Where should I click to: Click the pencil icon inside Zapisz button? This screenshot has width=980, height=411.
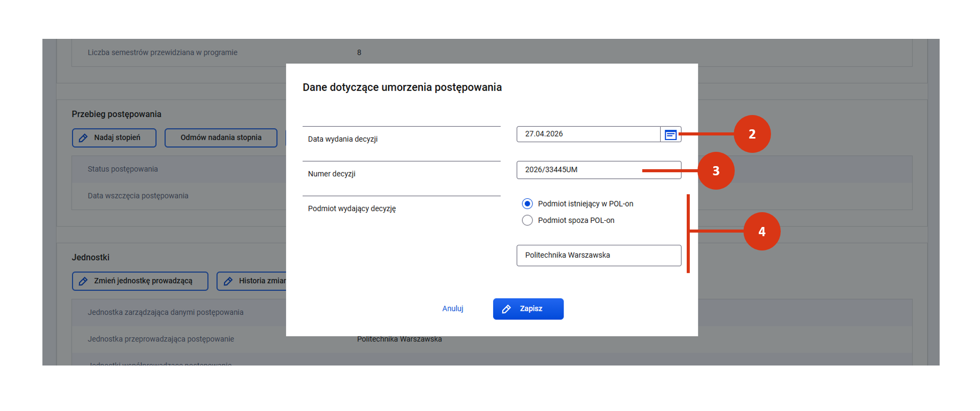[x=506, y=309]
